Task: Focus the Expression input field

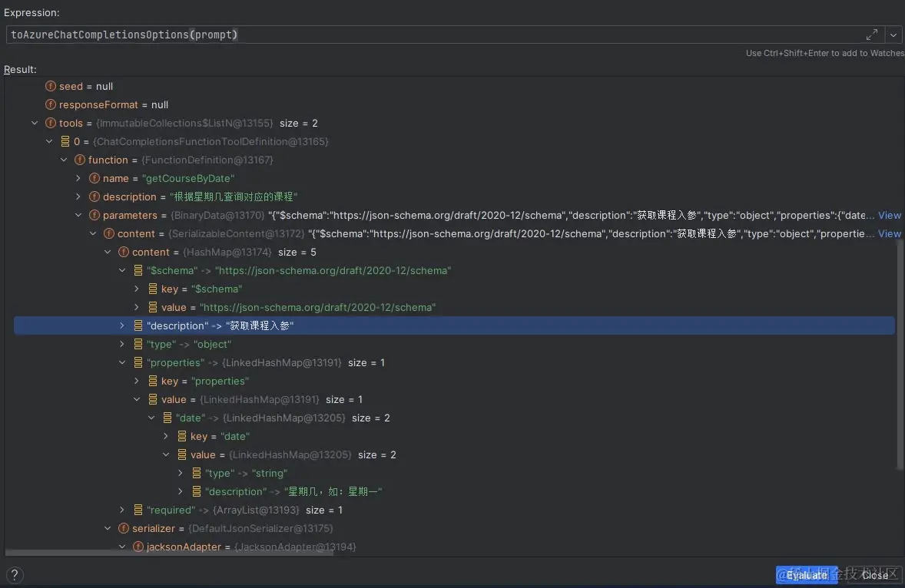Action: tap(430, 35)
